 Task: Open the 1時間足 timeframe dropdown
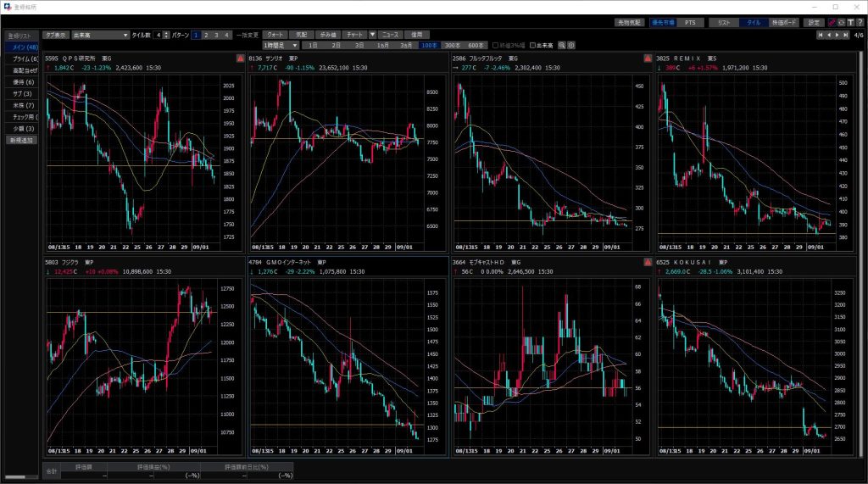click(281, 45)
